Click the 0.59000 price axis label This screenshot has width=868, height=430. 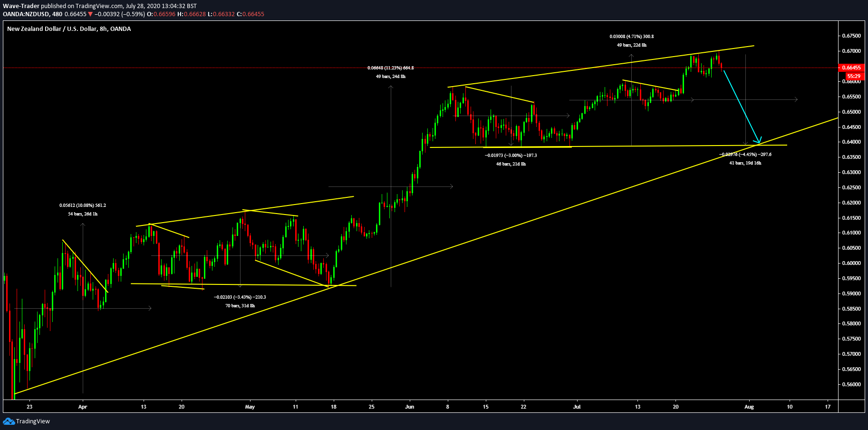[x=851, y=293]
